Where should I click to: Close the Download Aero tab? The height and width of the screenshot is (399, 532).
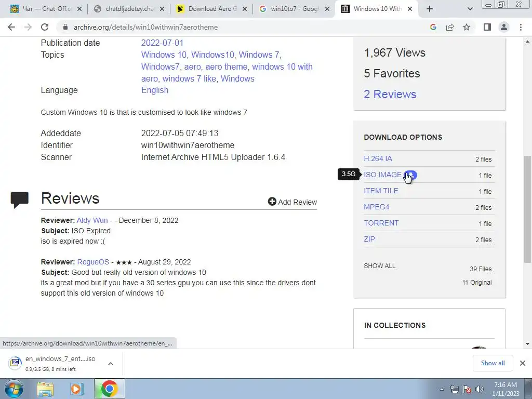[x=245, y=9]
